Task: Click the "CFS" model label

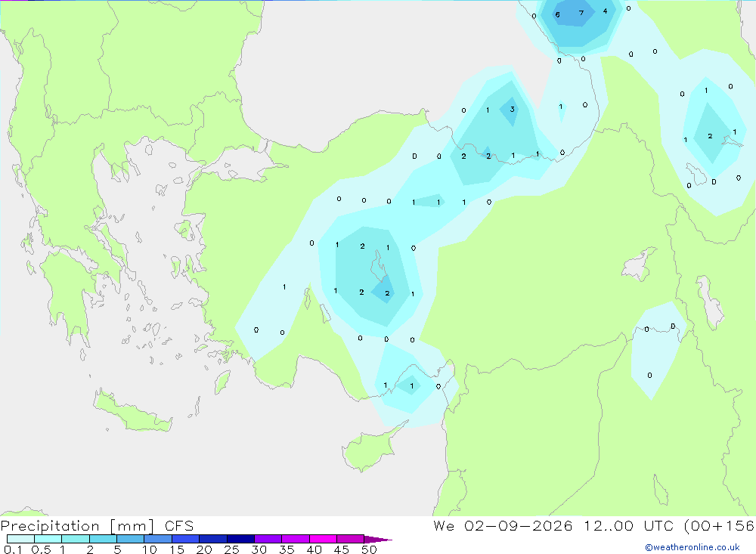Action: click(x=179, y=526)
